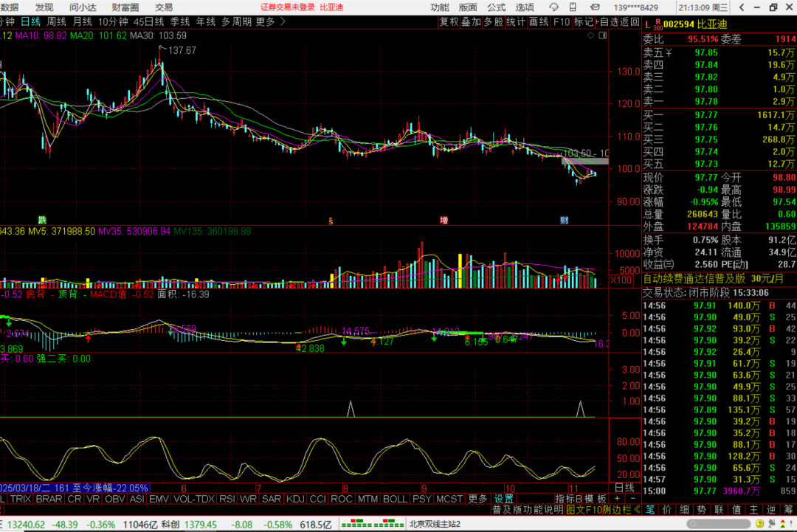Open the 交易 menu
This screenshot has height=532, width=797.
[x=164, y=7]
